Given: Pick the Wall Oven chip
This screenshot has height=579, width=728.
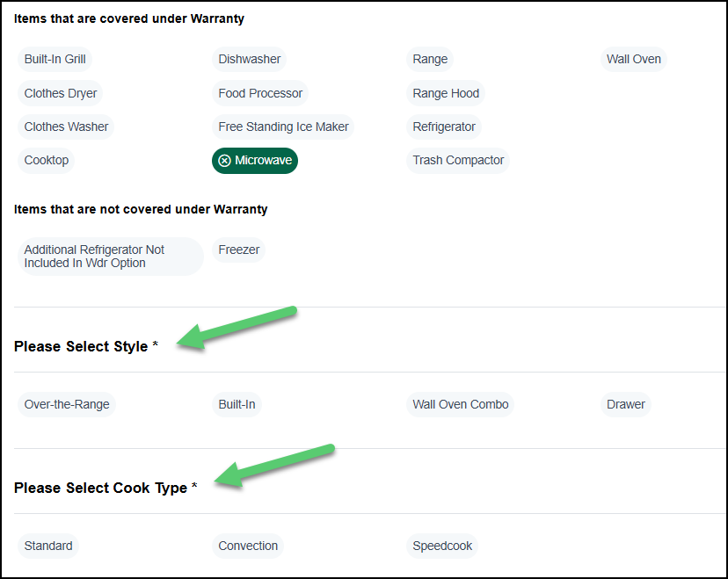Looking at the screenshot, I should [633, 60].
